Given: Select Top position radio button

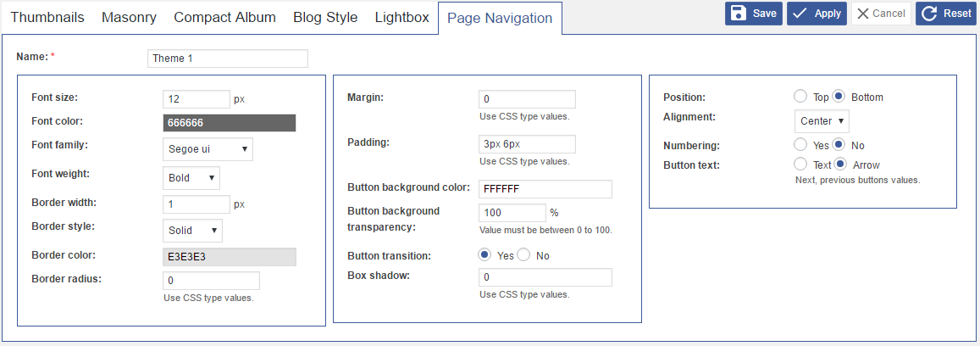Looking at the screenshot, I should point(800,97).
